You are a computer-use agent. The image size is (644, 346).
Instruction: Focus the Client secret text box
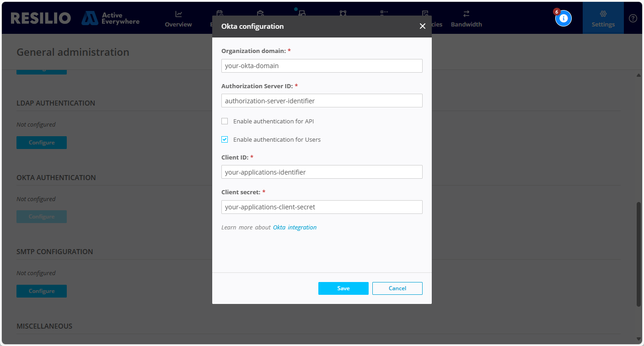click(322, 207)
